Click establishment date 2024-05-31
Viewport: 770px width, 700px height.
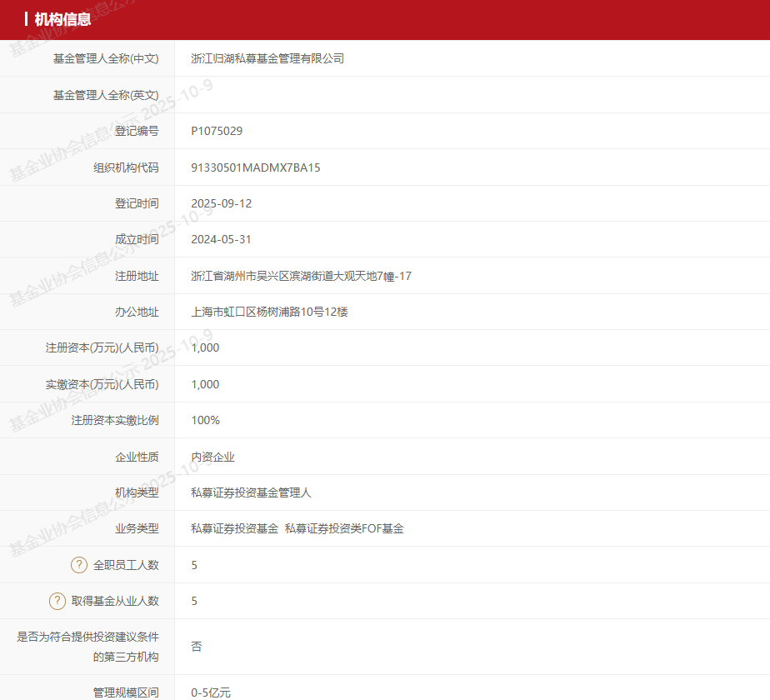point(221,239)
